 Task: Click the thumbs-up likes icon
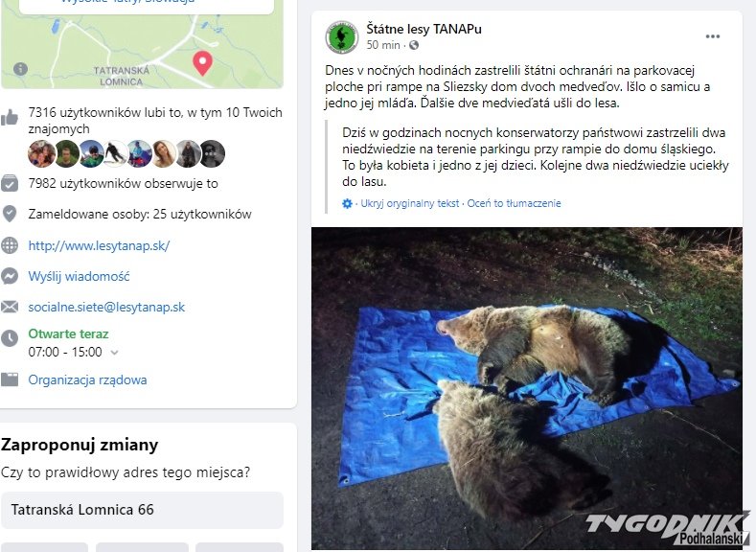(10, 117)
